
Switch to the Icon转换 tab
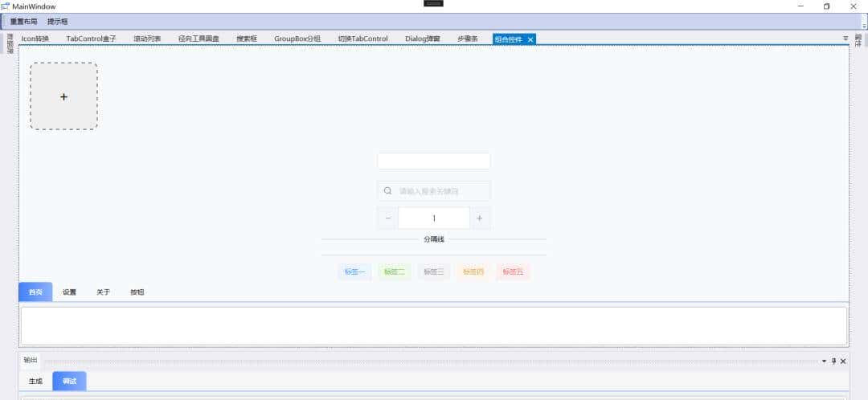[35, 39]
